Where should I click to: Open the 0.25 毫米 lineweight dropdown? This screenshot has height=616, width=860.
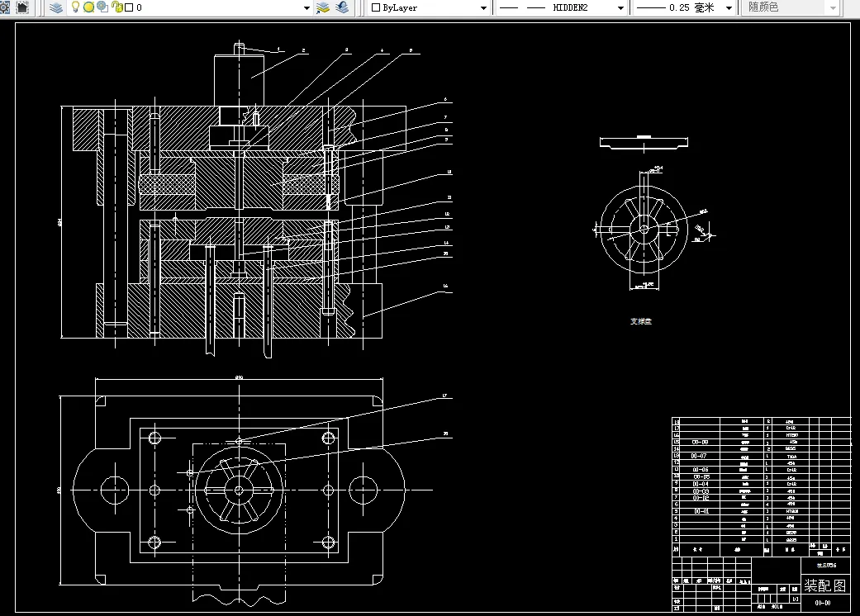point(729,7)
